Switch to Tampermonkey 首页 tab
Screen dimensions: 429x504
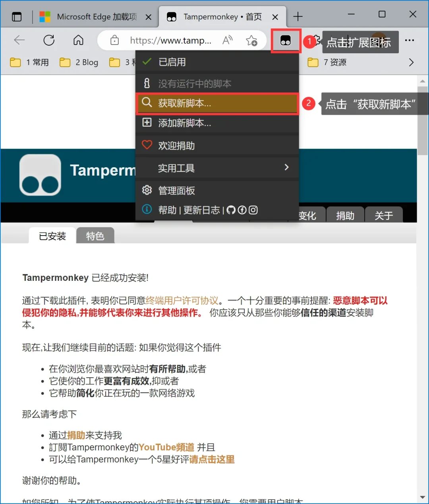[222, 17]
